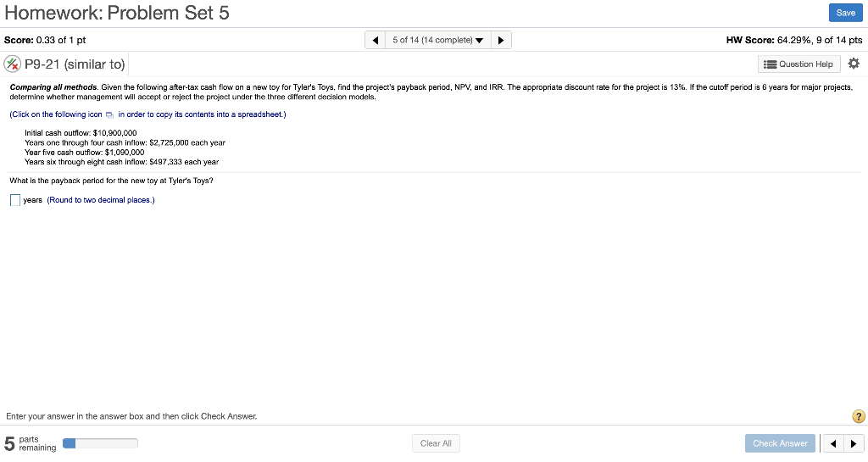
Task: Click bottom previous-part arrow button
Action: (833, 443)
